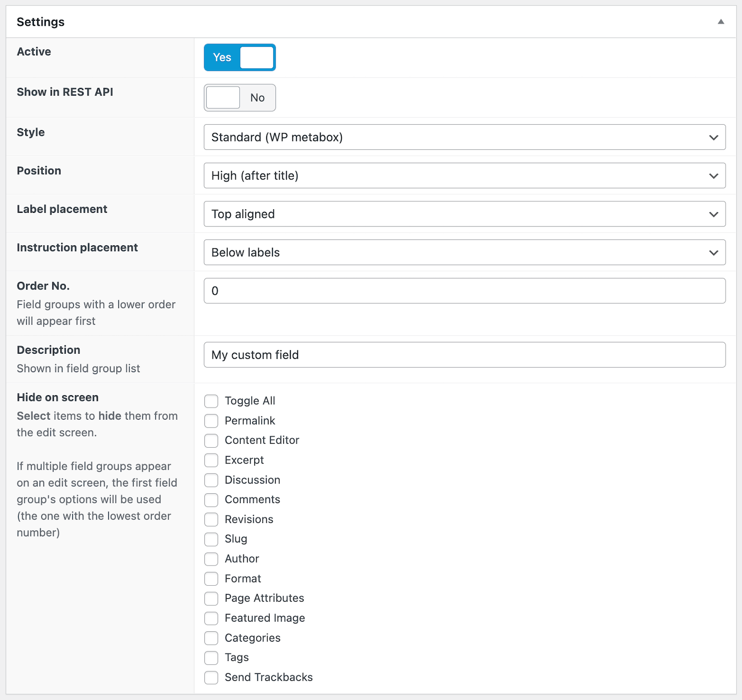Open the Instruction placement dropdown

(x=464, y=252)
